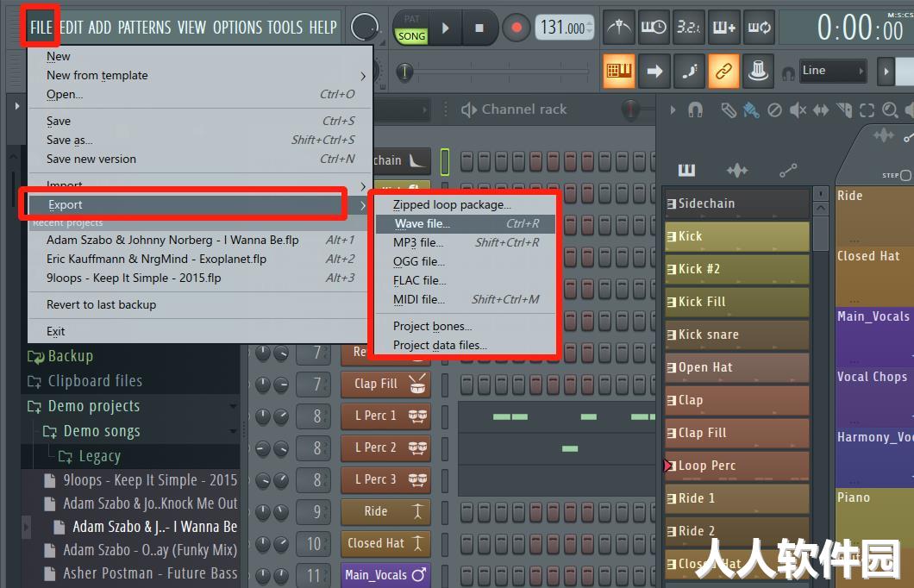Click the arrow right toolbar icon
Screen dimensions: 914x588
point(654,71)
